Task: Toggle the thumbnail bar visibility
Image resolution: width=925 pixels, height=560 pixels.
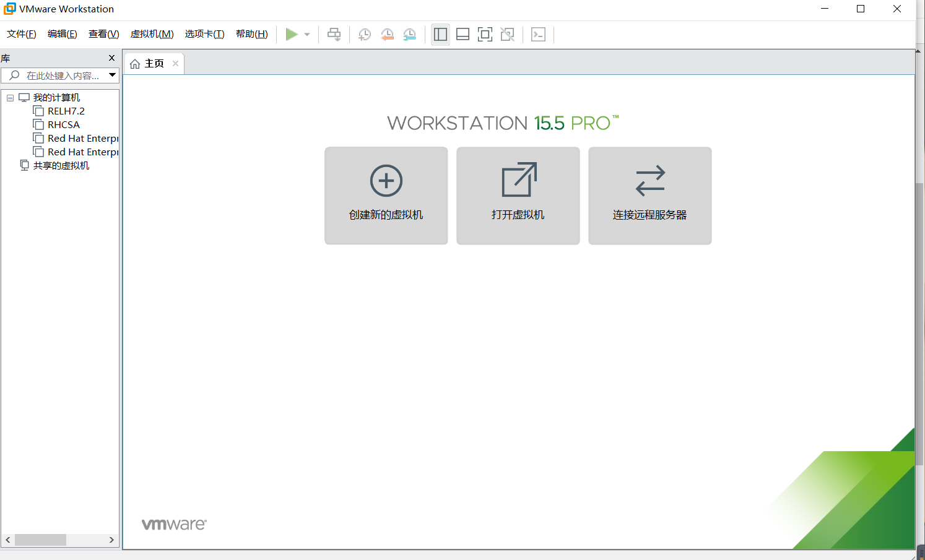Action: [x=463, y=35]
